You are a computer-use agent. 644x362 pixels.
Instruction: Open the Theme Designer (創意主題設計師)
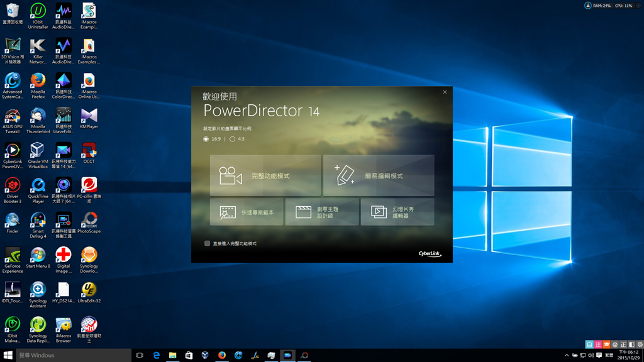coord(322,212)
